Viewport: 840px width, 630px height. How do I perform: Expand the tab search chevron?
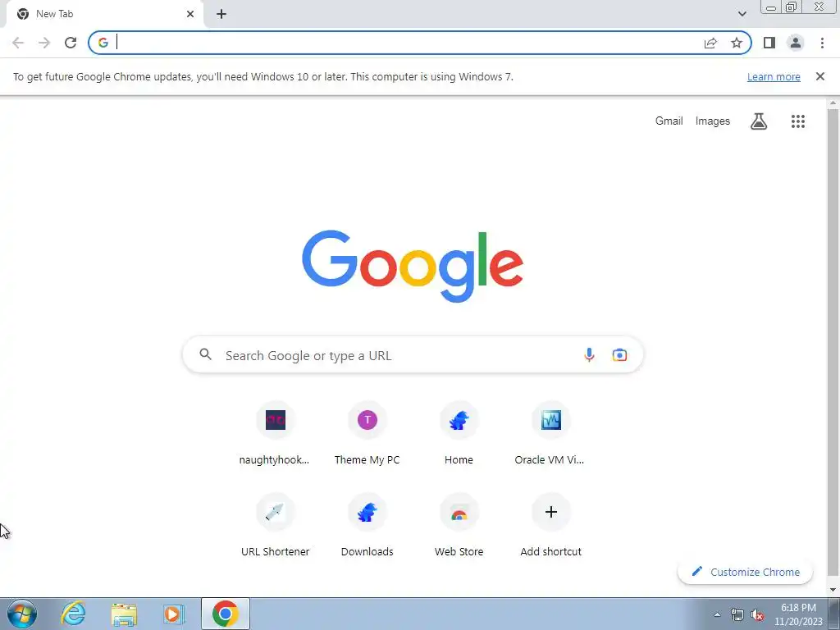742,14
